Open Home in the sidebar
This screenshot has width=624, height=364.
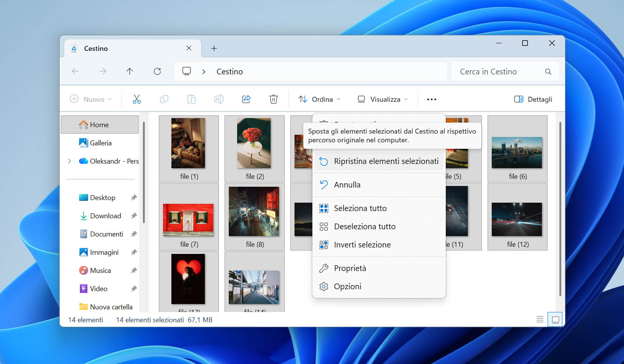100,124
